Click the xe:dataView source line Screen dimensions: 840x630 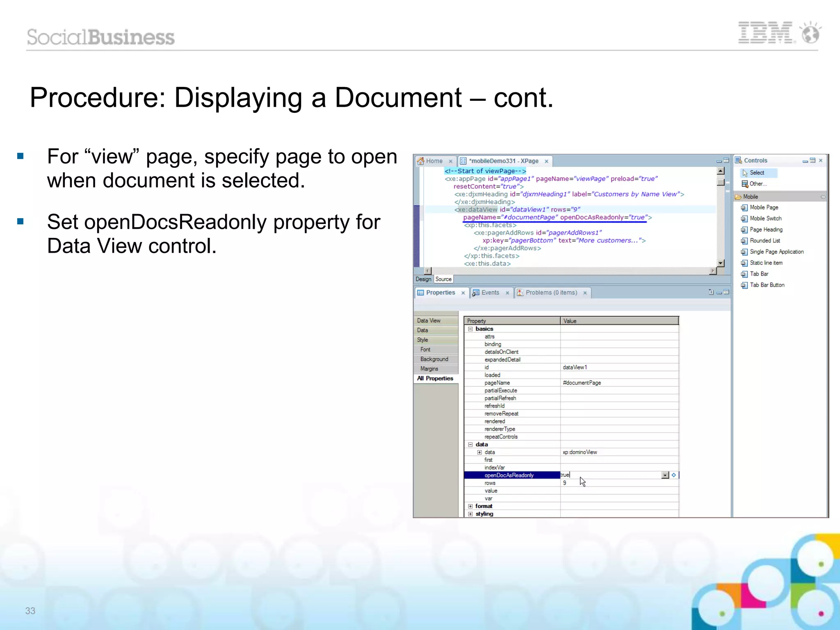click(518, 210)
